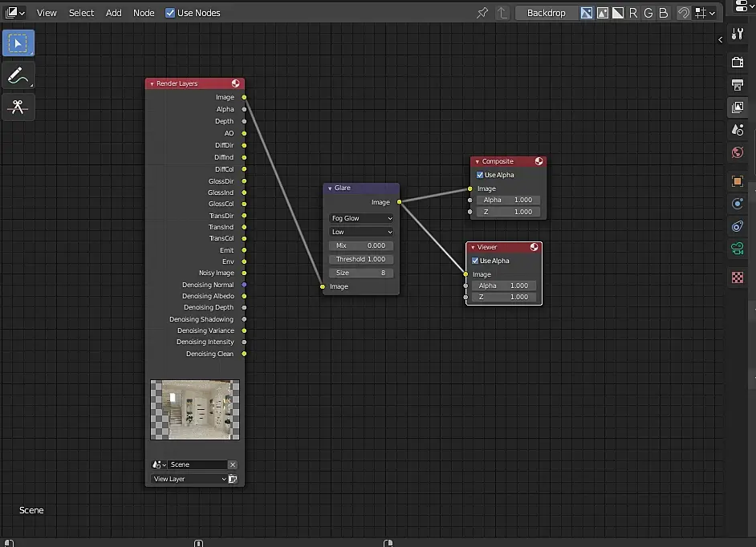Click the pin node tree icon
756x547 pixels.
pos(482,13)
